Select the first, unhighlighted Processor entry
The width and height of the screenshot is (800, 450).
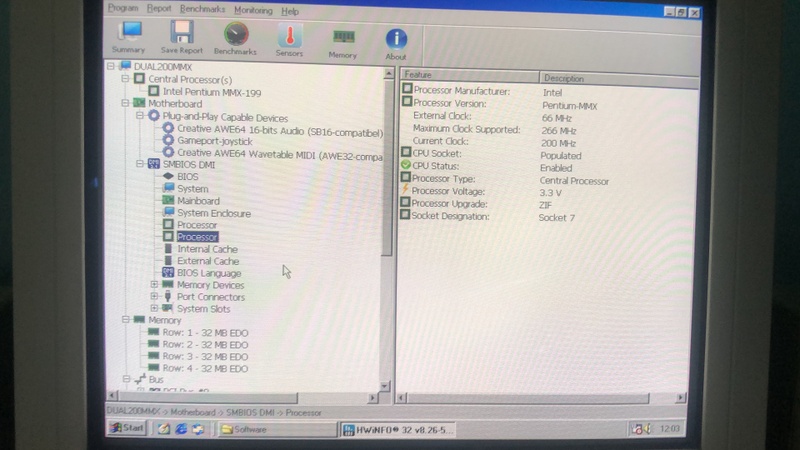197,225
